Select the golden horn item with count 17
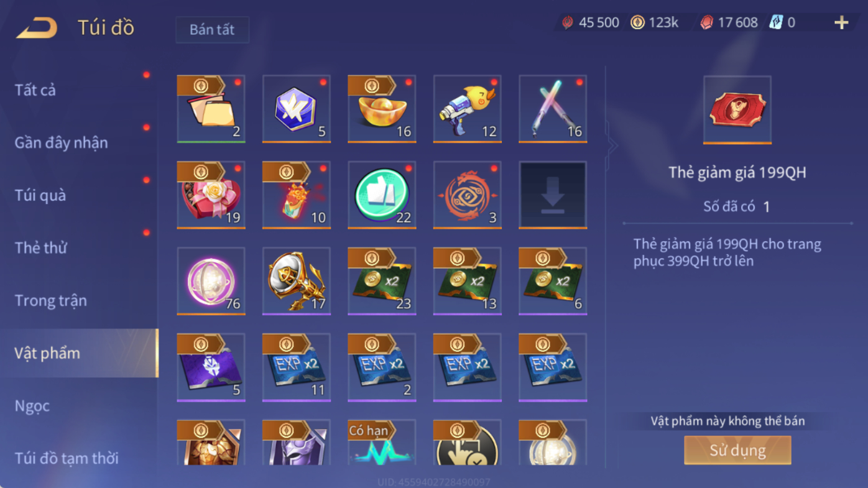 297,281
